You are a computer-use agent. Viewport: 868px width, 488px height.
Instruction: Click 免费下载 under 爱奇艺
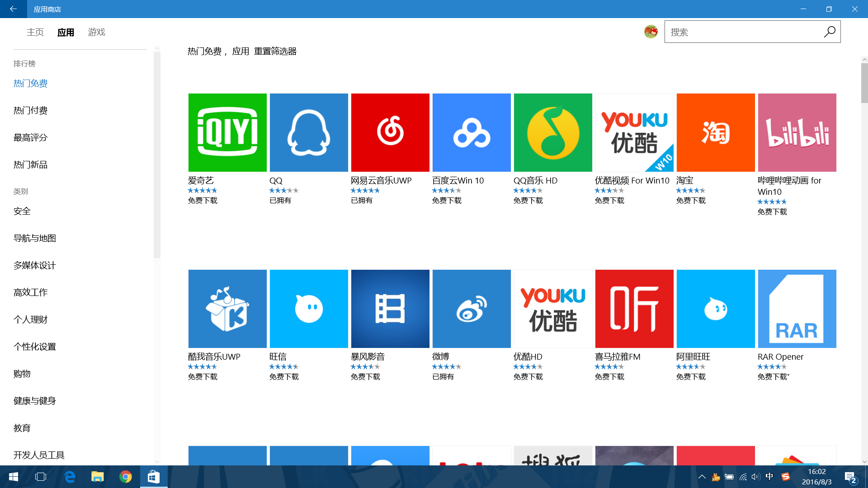click(203, 201)
